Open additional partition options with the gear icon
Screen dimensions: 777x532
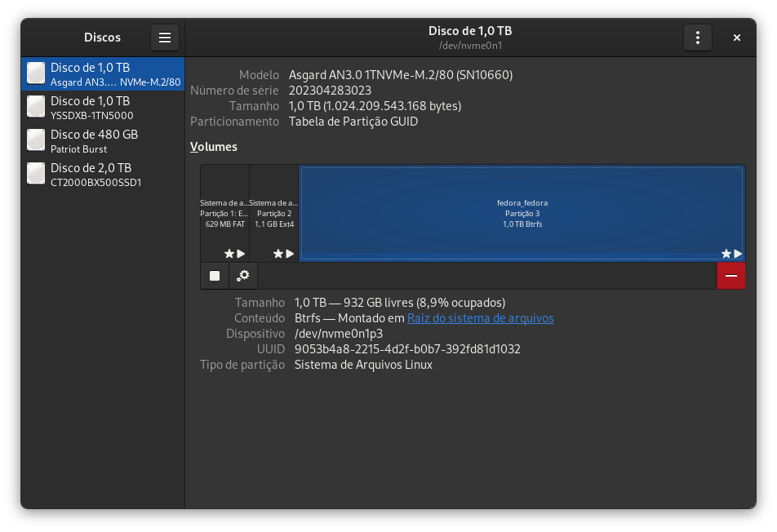click(x=242, y=275)
